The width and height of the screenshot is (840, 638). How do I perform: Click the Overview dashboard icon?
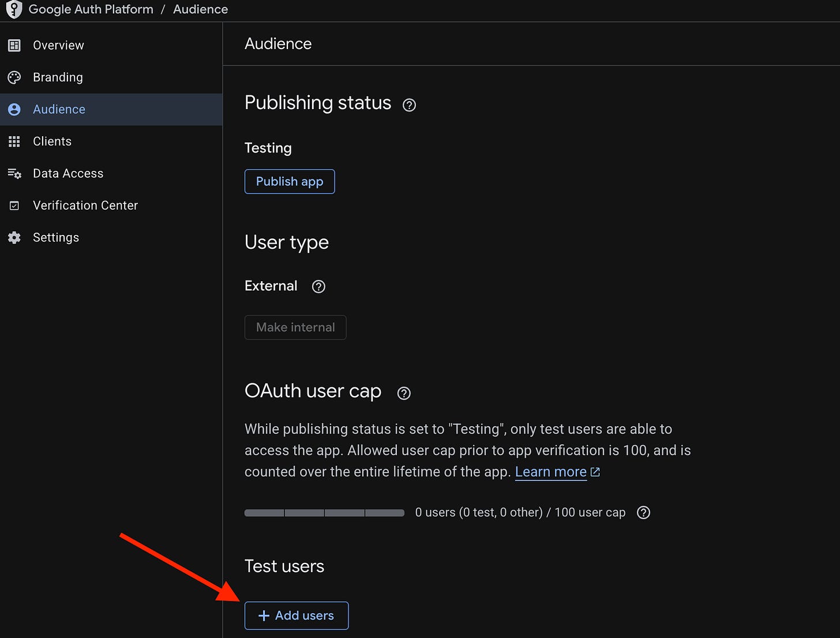[x=14, y=45]
